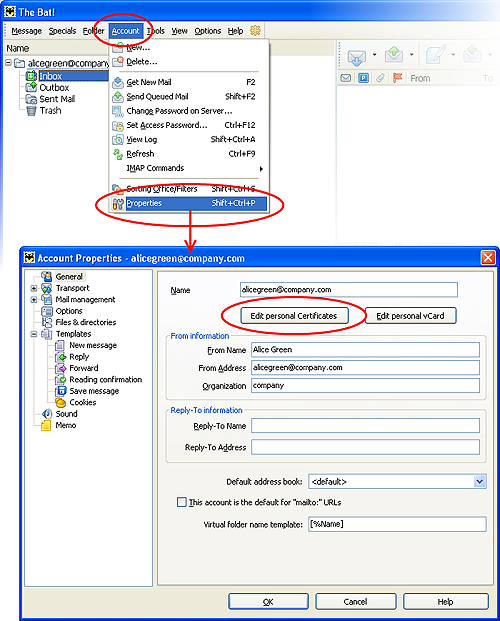Screen dimensions: 500x621
Task: Open dropdown arrow next to Send Mail icon
Action: click(x=412, y=54)
